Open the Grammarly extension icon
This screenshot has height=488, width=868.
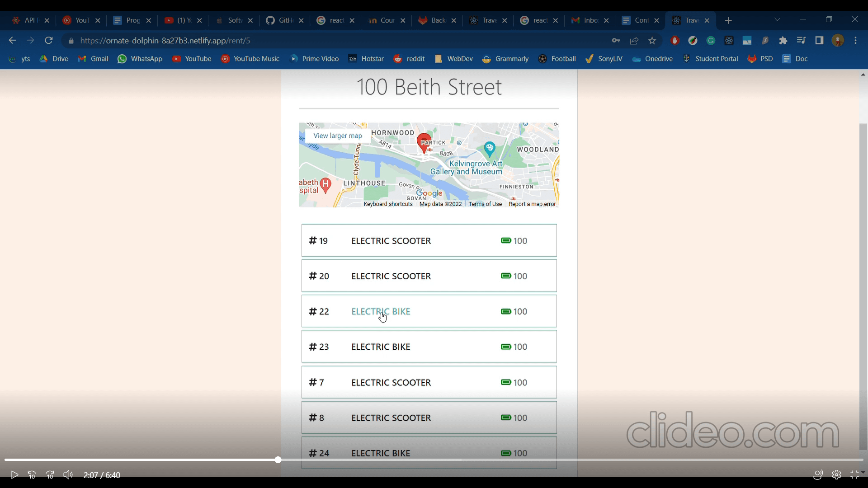711,41
